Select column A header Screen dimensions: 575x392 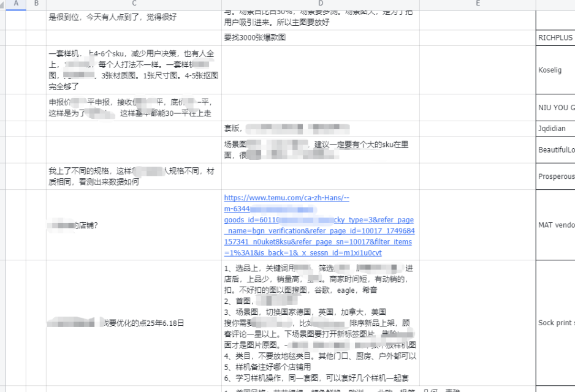17,4
